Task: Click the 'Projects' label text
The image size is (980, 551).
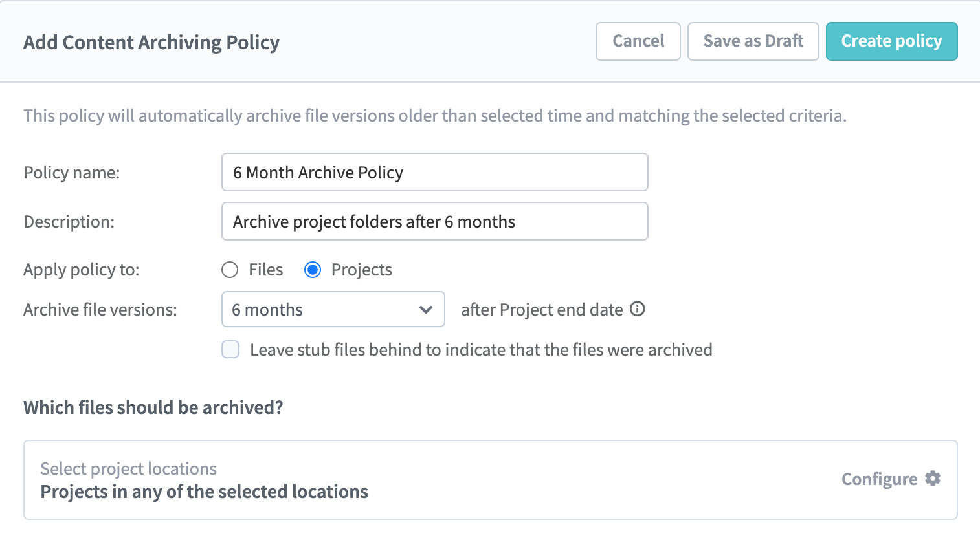Action: point(361,270)
